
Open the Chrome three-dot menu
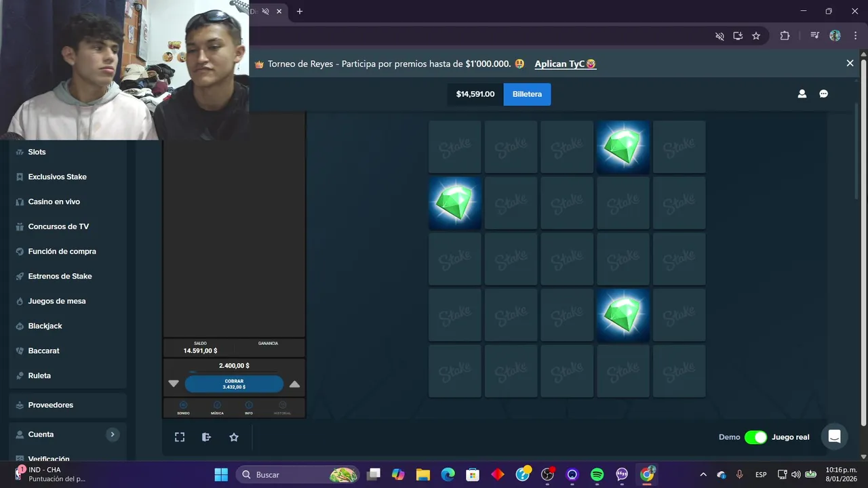pyautogui.click(x=854, y=36)
